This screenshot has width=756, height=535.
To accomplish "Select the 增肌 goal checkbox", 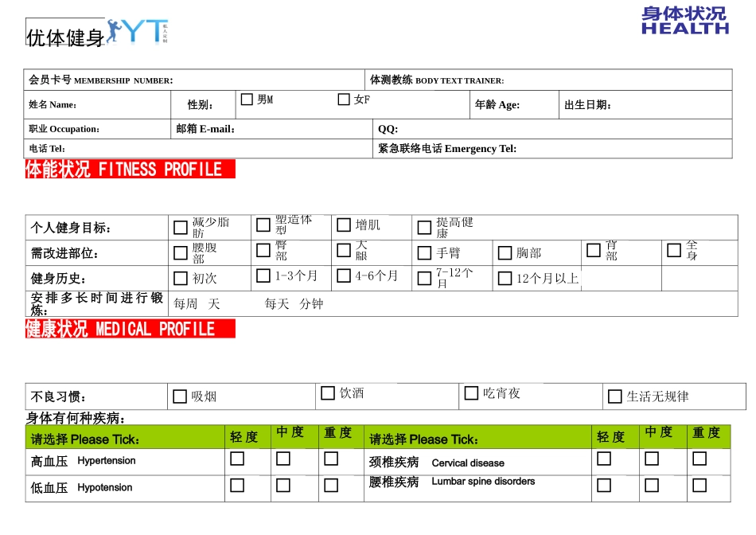I will (344, 225).
